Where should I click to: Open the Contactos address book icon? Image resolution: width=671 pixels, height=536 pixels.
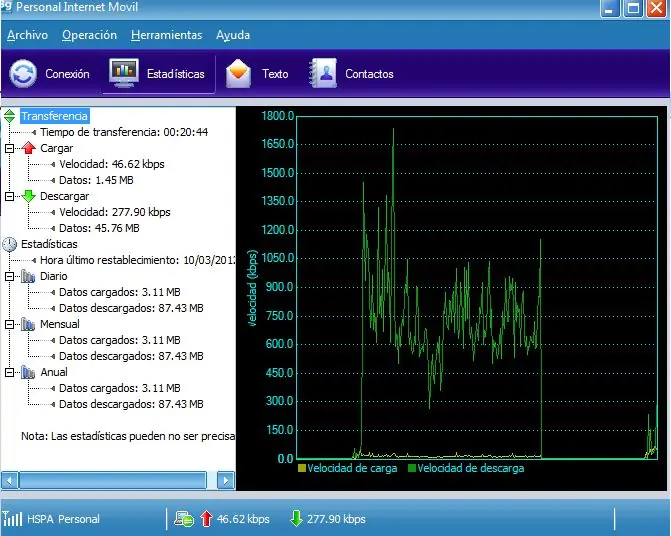click(323, 74)
